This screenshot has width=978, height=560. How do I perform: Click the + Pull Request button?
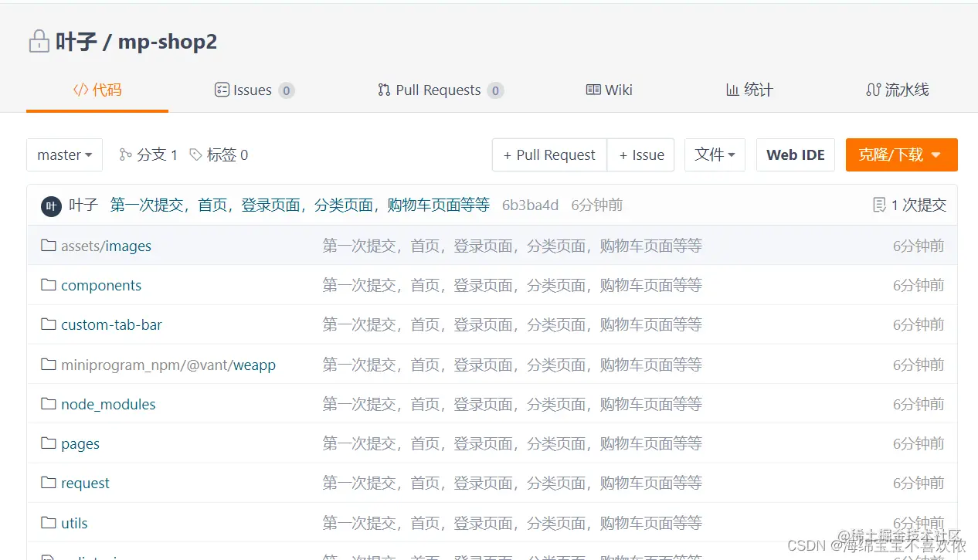pos(549,154)
